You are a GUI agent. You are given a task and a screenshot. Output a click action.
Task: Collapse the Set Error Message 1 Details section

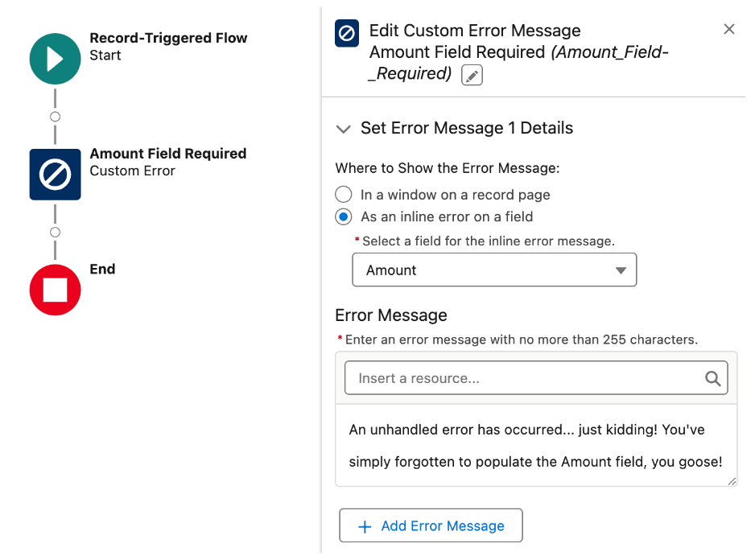(x=344, y=129)
